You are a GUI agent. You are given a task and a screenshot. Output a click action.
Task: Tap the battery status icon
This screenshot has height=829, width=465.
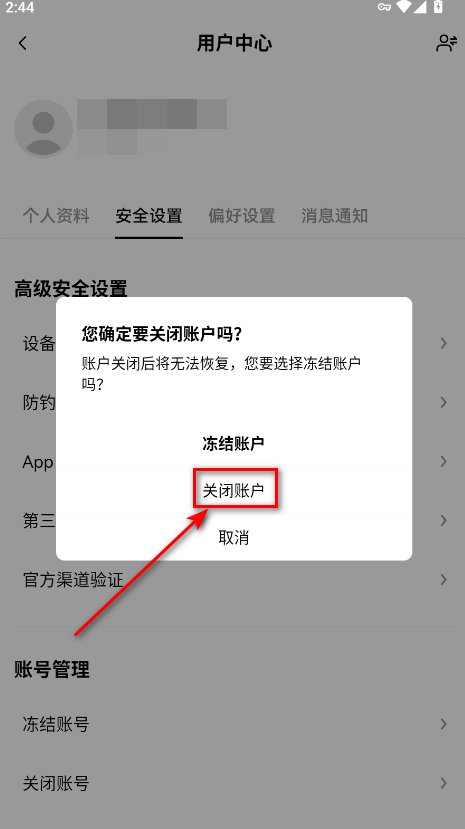(438, 7)
